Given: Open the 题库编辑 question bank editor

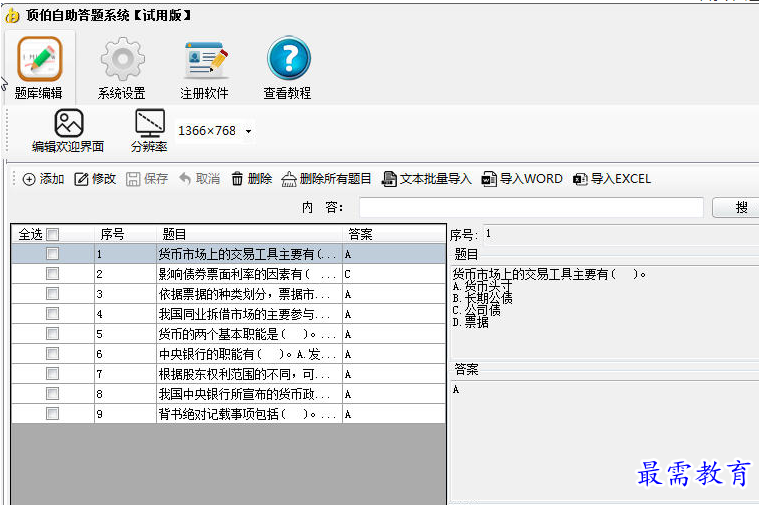Looking at the screenshot, I should pos(39,68).
